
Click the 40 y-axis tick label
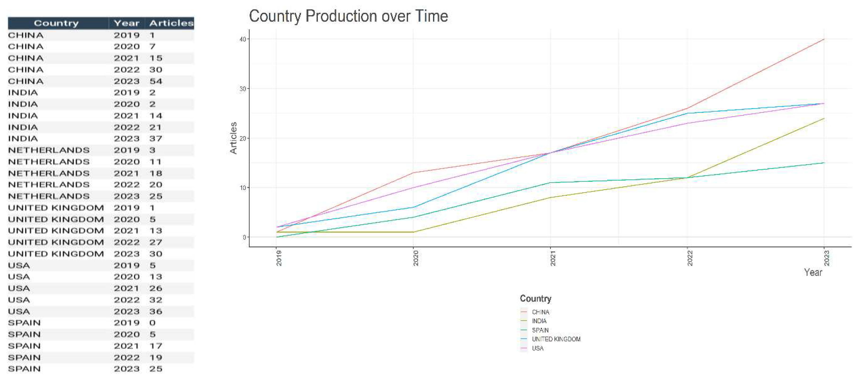pos(242,39)
